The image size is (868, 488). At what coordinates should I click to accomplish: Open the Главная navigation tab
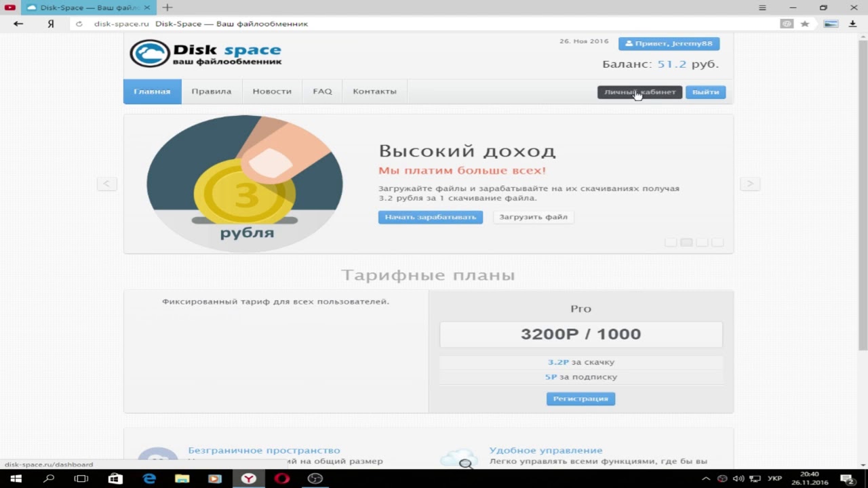[152, 91]
